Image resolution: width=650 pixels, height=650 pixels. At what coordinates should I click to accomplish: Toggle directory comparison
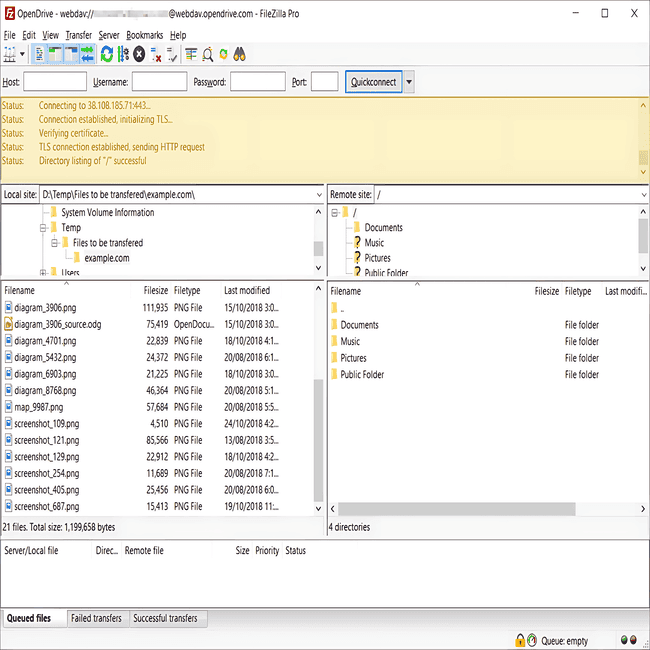coord(208,54)
